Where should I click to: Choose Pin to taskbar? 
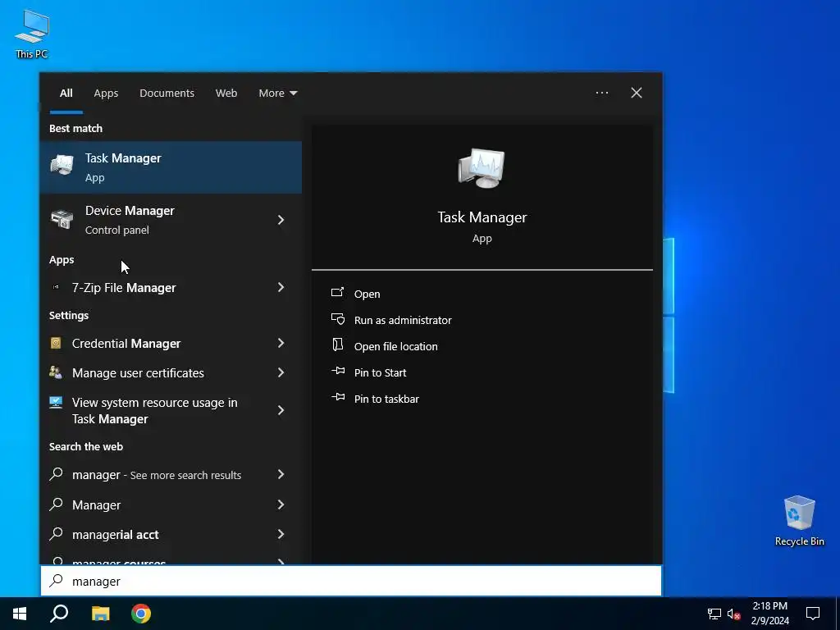point(387,399)
